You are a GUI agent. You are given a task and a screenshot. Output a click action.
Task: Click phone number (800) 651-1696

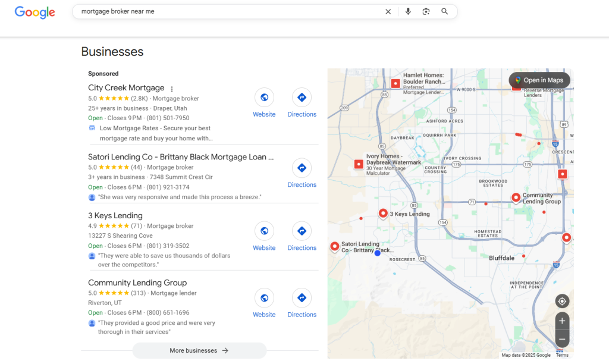click(x=168, y=313)
